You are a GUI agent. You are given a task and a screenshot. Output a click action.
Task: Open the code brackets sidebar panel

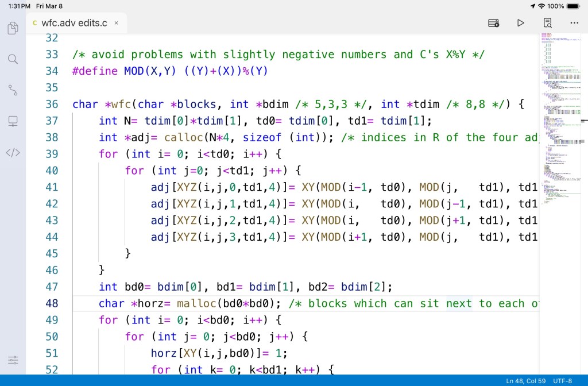pyautogui.click(x=13, y=152)
